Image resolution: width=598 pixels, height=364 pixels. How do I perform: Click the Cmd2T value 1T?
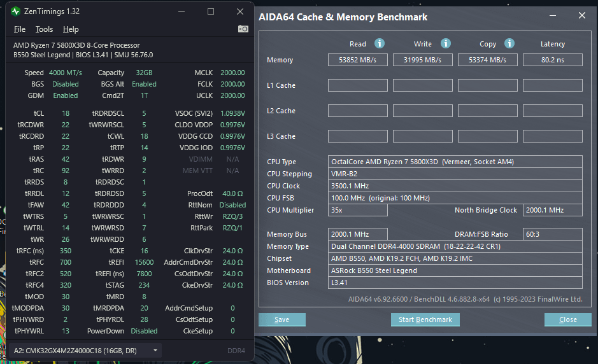click(144, 95)
